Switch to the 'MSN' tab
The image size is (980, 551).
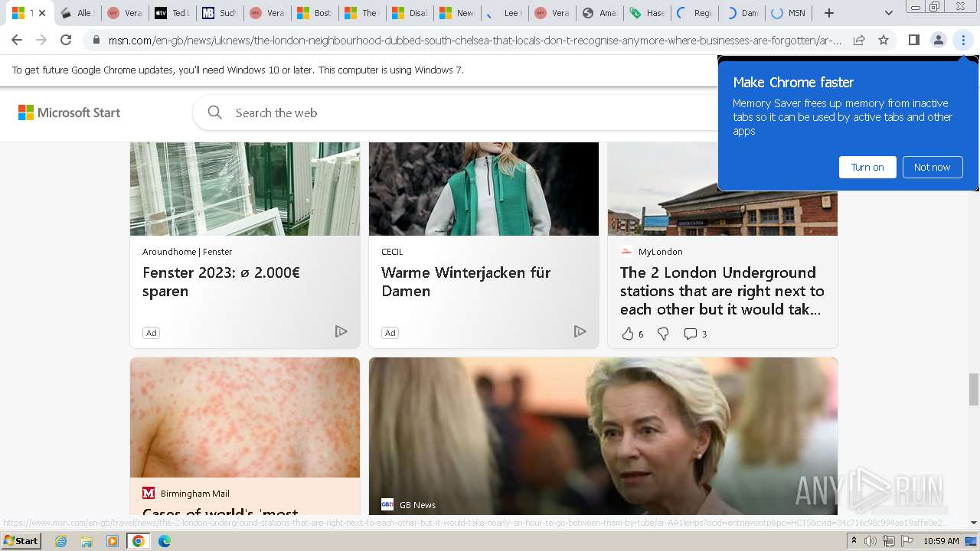(789, 13)
